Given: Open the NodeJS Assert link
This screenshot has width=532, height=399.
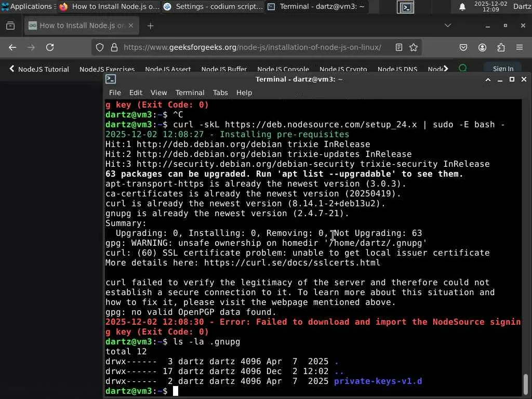Looking at the screenshot, I should tap(168, 69).
